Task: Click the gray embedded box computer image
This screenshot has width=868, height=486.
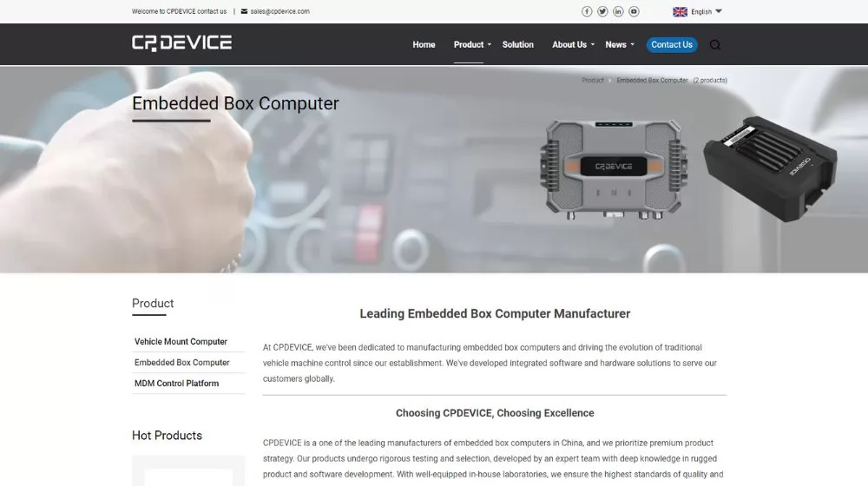Action: click(x=614, y=169)
